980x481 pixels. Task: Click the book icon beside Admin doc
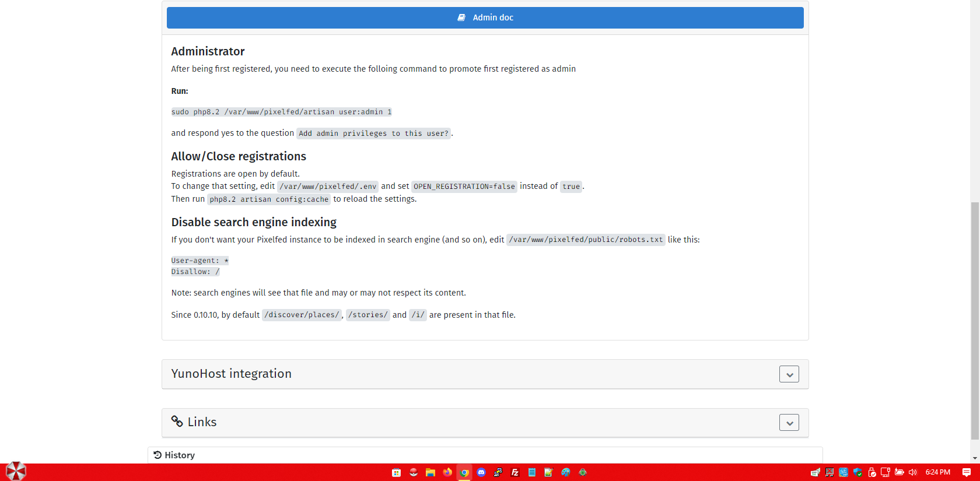tap(461, 17)
